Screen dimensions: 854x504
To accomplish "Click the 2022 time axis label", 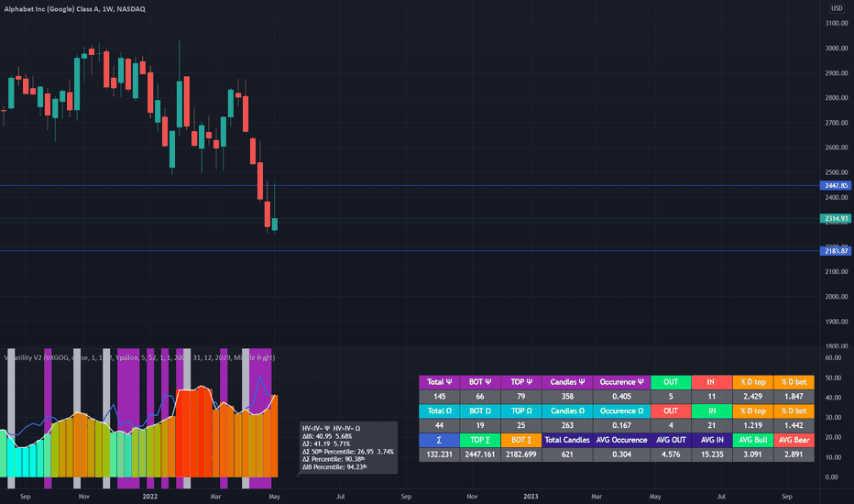I will (149, 497).
